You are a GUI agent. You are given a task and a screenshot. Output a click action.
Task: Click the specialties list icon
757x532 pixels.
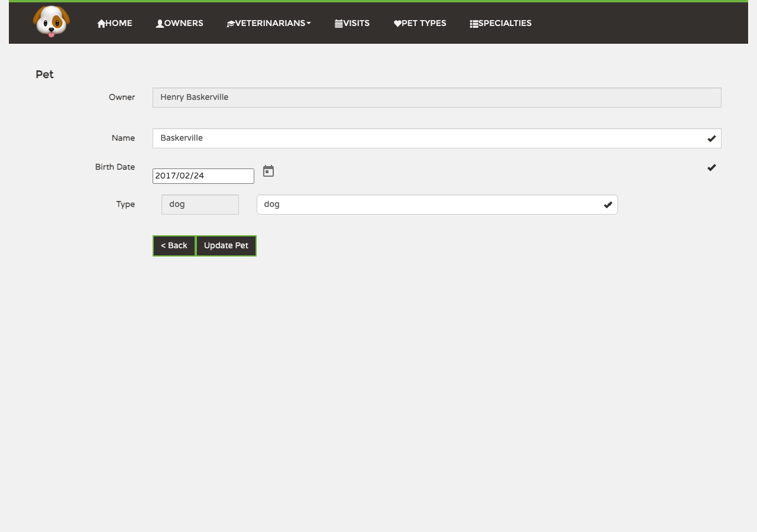point(474,24)
